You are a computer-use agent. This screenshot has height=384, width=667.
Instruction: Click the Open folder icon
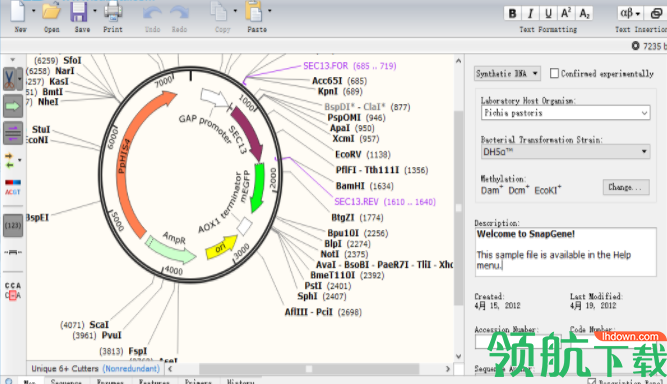[51, 11]
